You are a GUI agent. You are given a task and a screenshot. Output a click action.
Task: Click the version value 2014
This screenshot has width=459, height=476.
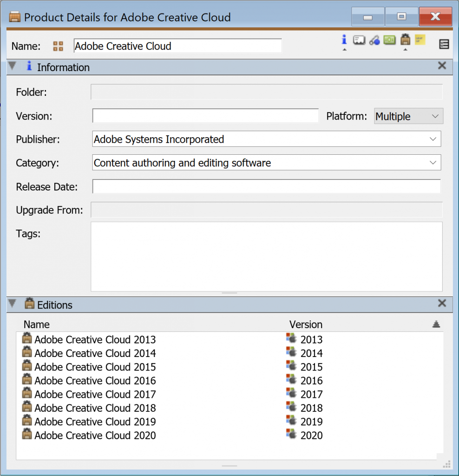(312, 353)
